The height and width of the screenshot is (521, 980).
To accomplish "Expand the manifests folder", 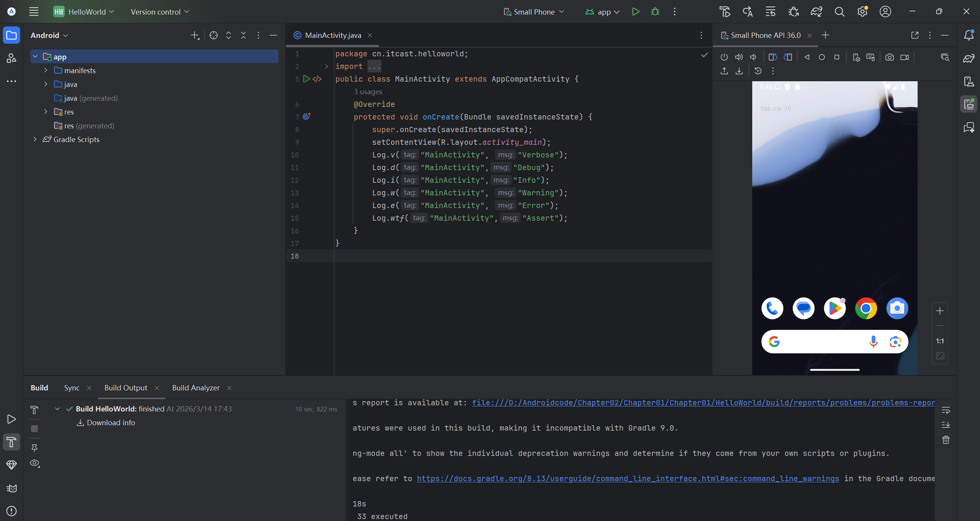I will pyautogui.click(x=46, y=70).
